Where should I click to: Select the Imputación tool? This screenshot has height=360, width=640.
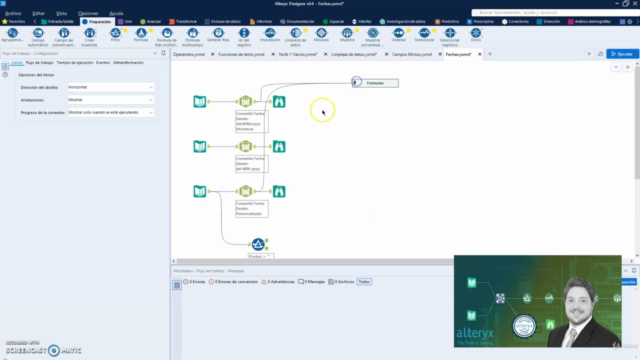tap(270, 35)
